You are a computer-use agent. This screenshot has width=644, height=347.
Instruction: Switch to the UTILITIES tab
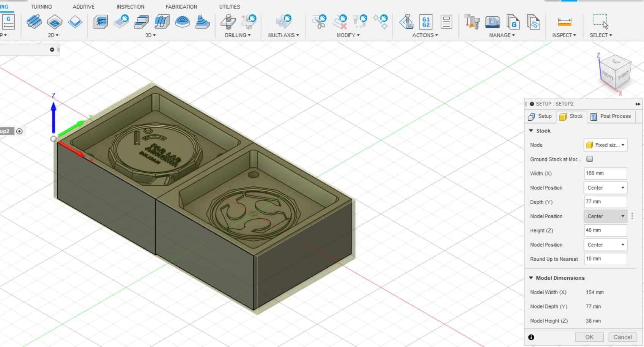coord(230,7)
